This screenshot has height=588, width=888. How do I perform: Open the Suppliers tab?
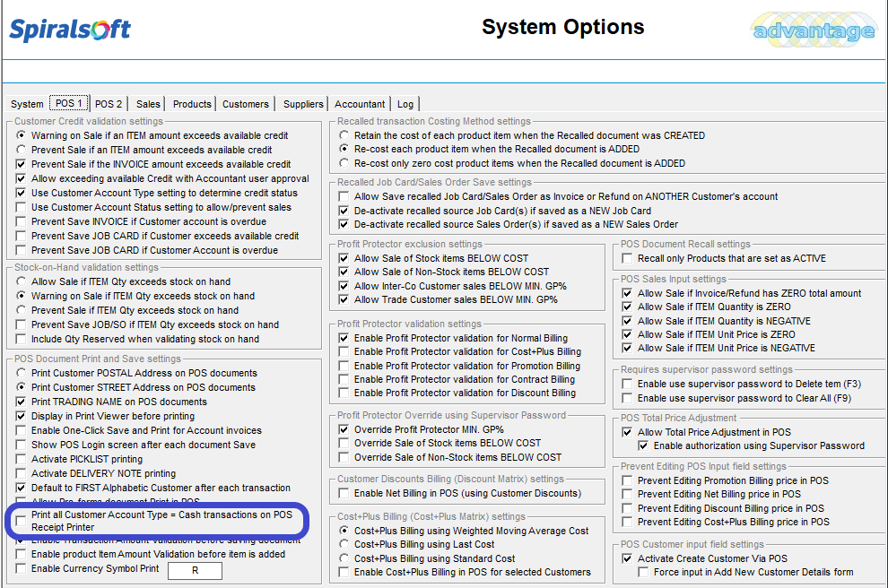click(x=303, y=104)
